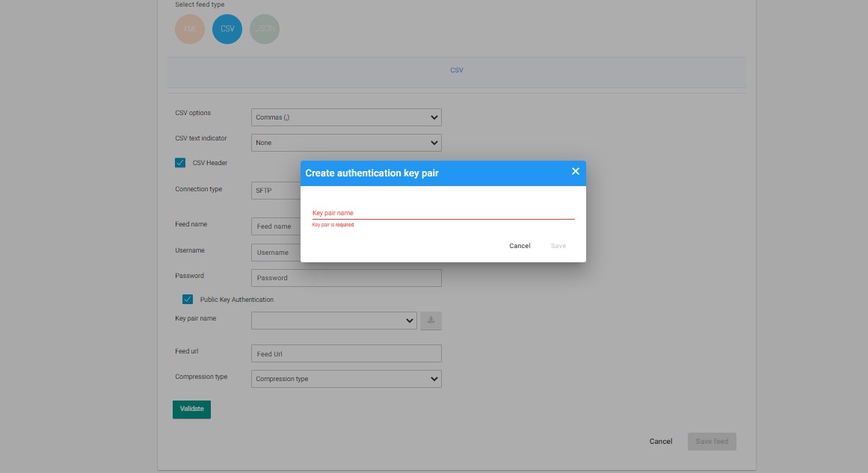Select the CSV feed type icon

point(227,29)
